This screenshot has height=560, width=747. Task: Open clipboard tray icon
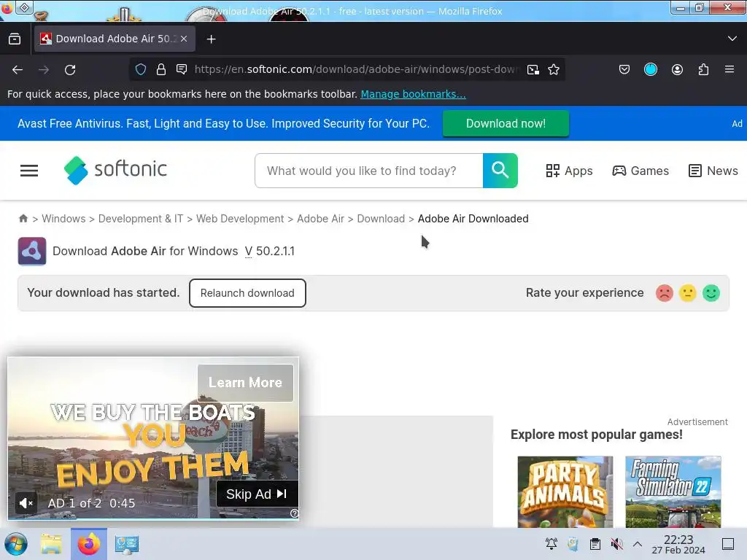[595, 544]
